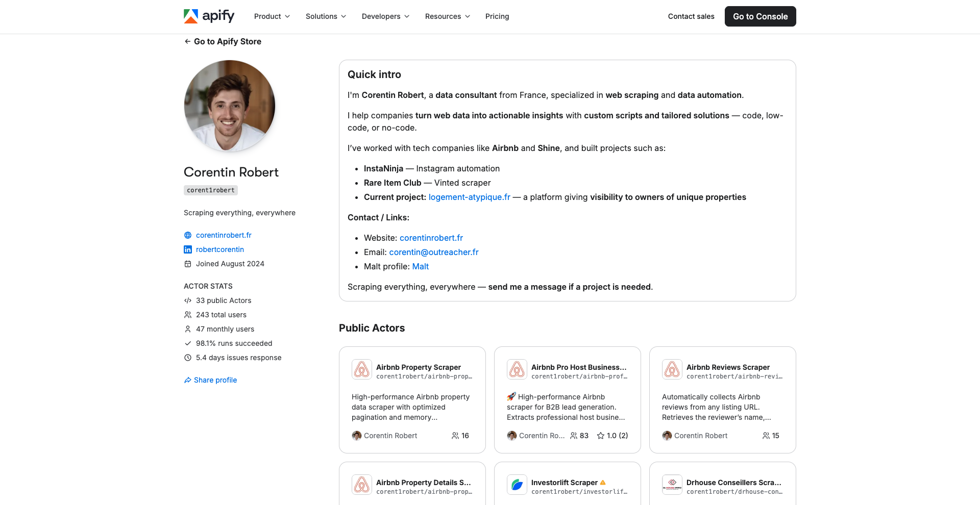This screenshot has width=980, height=505.
Task: Open the Airbnb Property Scraper actor icon
Action: point(362,369)
